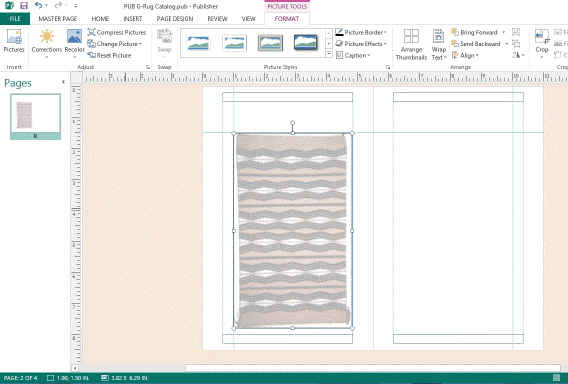Image resolution: width=568 pixels, height=384 pixels.
Task: Open the FILE tab
Action: (x=15, y=18)
